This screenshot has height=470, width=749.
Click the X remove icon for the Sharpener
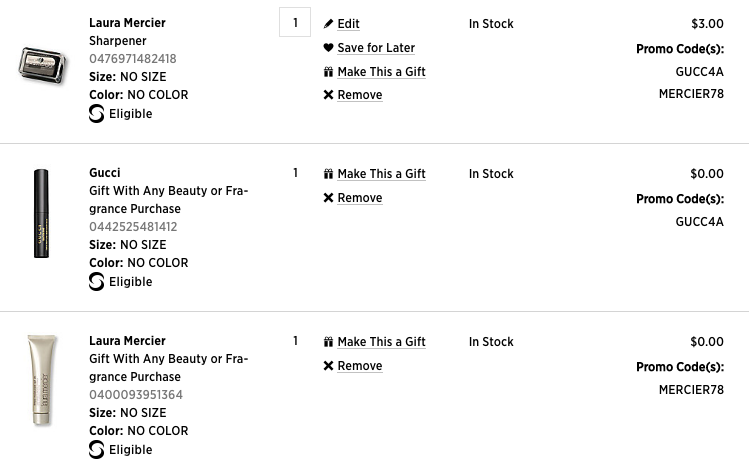pos(328,95)
